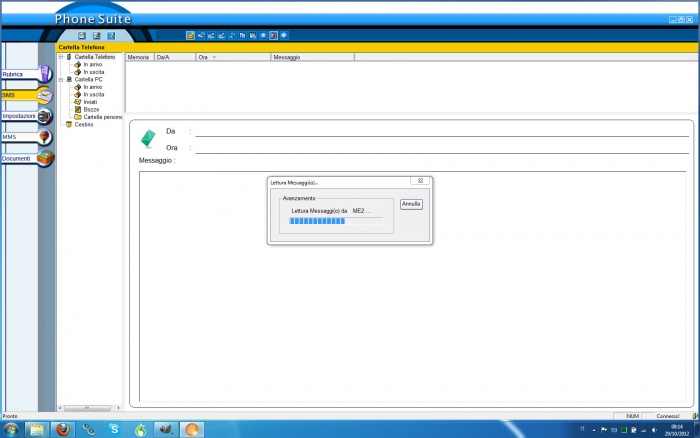The image size is (700, 438).
Task: Open File Explorer from the taskbar
Action: point(37,430)
